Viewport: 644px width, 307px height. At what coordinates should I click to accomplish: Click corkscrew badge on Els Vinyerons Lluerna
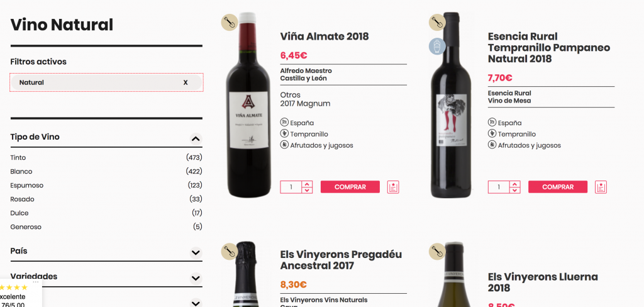pos(438,252)
